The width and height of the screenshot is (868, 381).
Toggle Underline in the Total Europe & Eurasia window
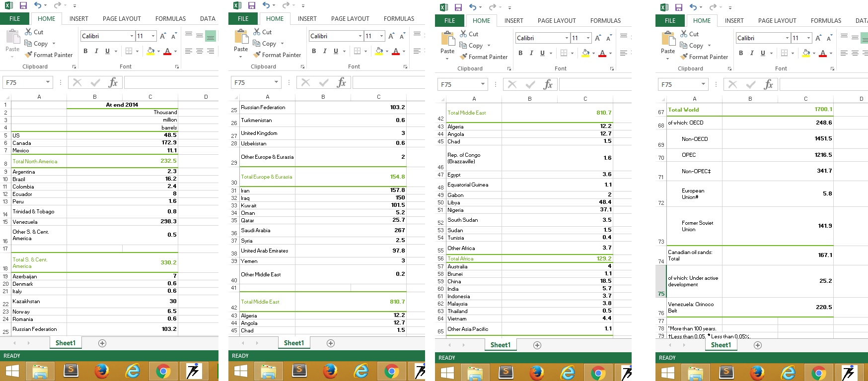point(336,51)
